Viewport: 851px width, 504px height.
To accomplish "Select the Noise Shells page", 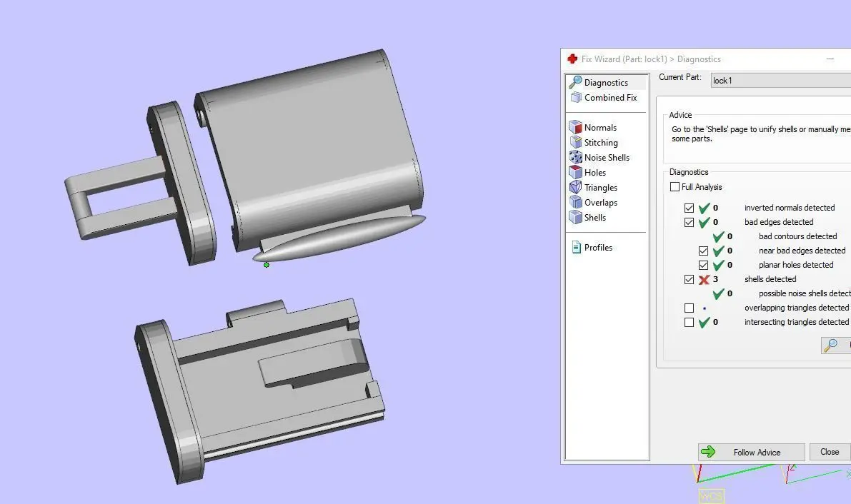I will pyautogui.click(x=606, y=157).
